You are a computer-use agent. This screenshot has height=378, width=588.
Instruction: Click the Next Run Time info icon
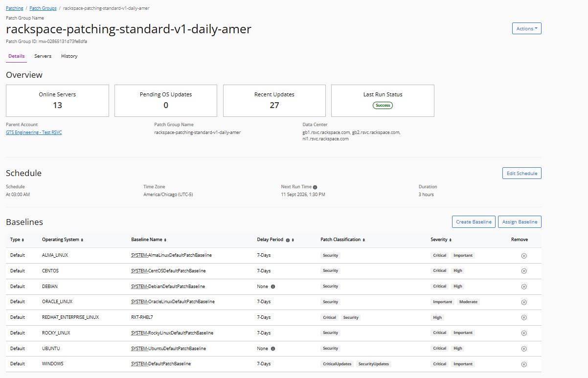coord(315,187)
